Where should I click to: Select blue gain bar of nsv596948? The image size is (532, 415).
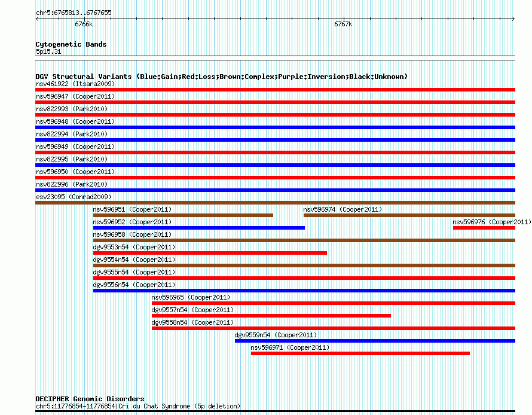point(275,127)
